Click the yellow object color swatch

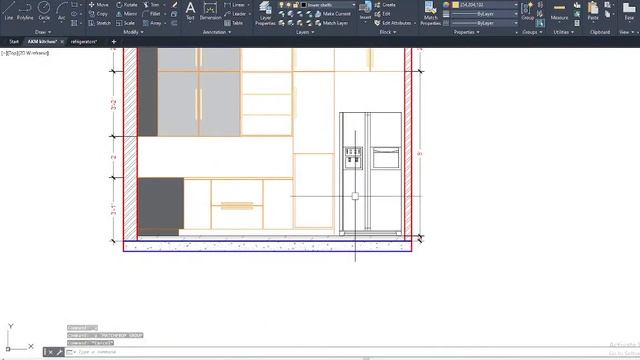click(456, 5)
